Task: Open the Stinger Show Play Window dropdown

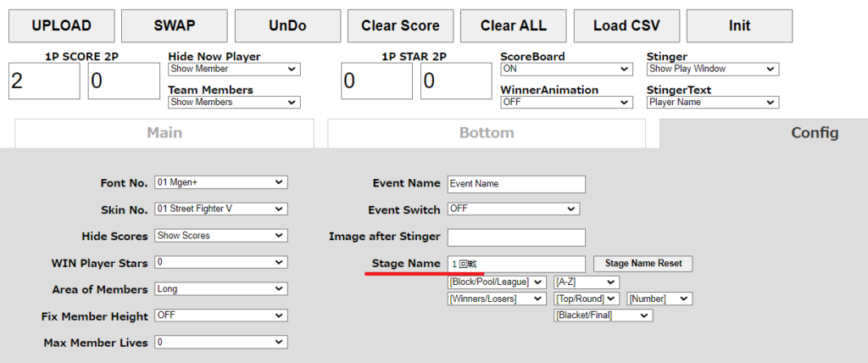Action: [712, 70]
